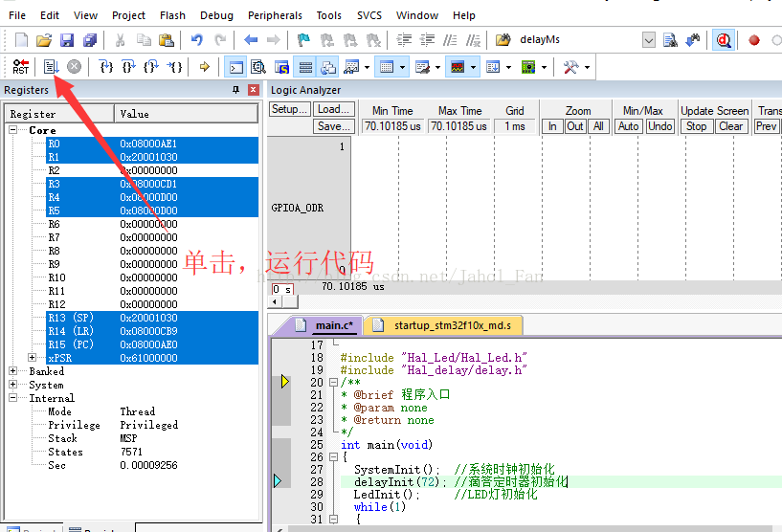The height and width of the screenshot is (532, 782).
Task: Click Zoom In in Logic Analyzer
Action: click(x=552, y=126)
